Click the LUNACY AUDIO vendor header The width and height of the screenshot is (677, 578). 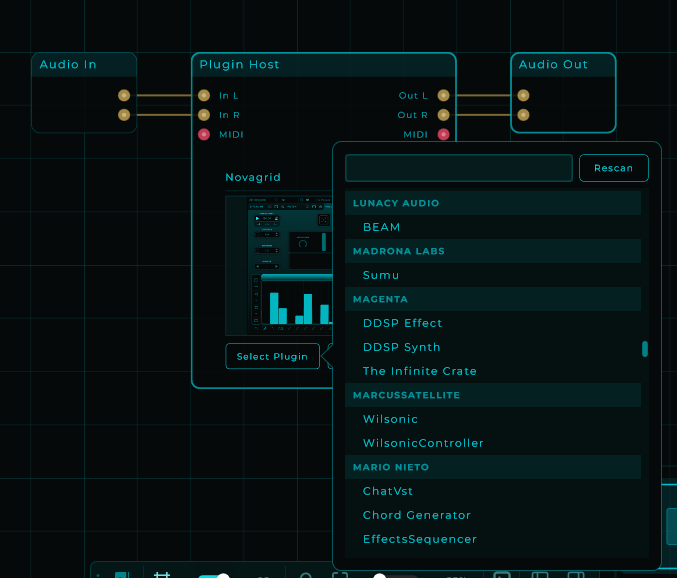click(493, 203)
